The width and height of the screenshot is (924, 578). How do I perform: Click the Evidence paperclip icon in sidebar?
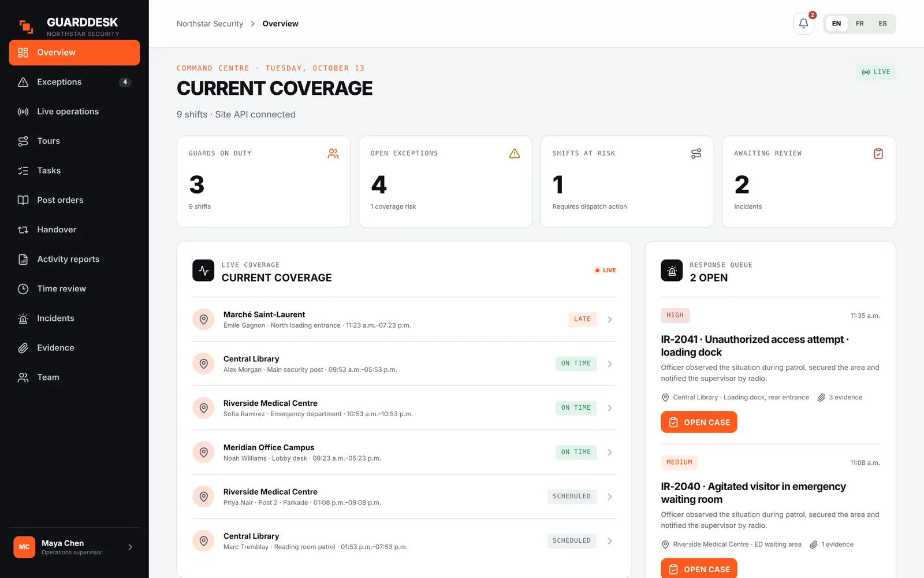pos(23,348)
